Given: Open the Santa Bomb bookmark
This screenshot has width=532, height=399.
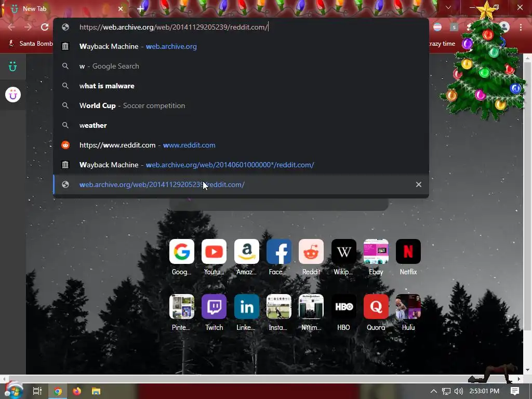Looking at the screenshot, I should [31, 44].
